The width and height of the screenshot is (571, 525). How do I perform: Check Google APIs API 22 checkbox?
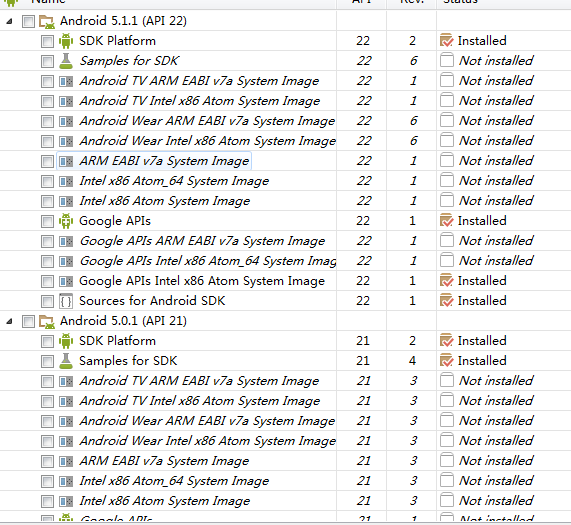47,221
